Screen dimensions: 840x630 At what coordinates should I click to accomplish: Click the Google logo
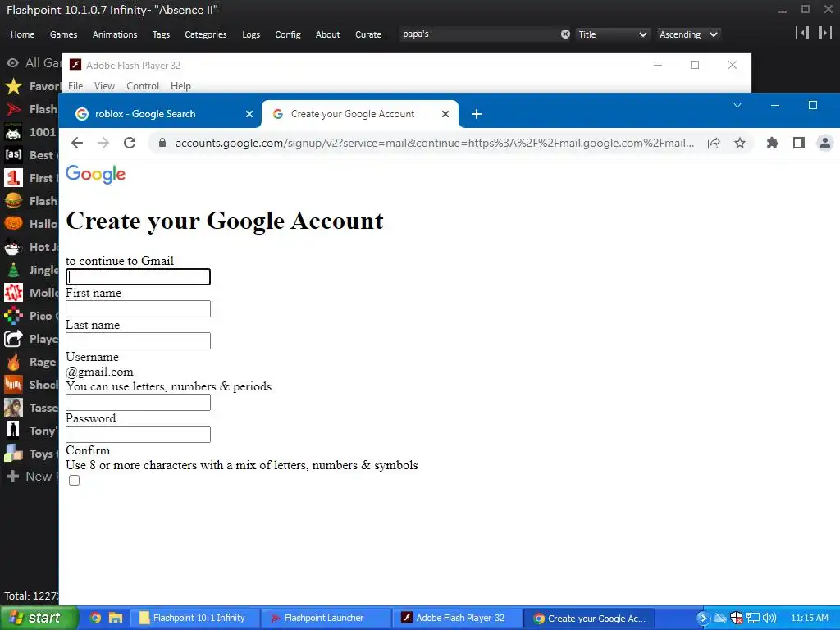pos(95,174)
